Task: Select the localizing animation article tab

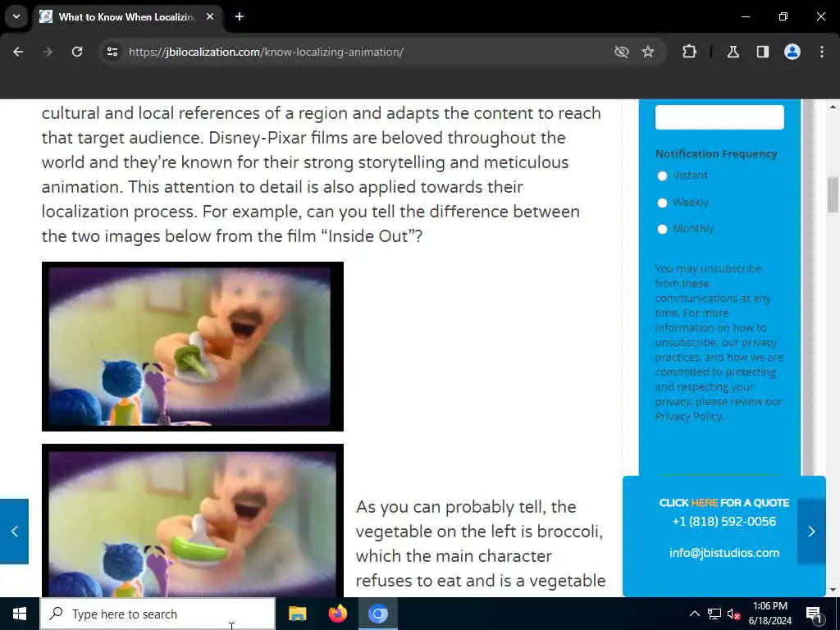Action: tap(126, 17)
